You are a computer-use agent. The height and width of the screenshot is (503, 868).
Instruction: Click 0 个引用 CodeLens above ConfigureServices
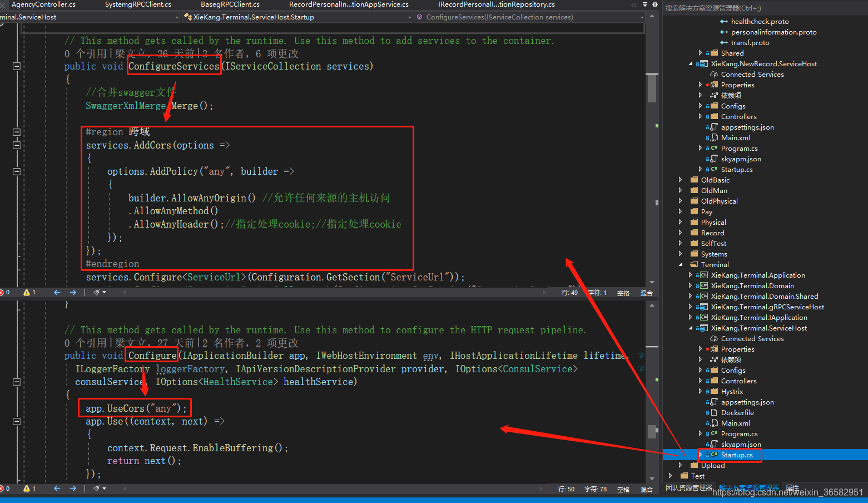pos(85,54)
